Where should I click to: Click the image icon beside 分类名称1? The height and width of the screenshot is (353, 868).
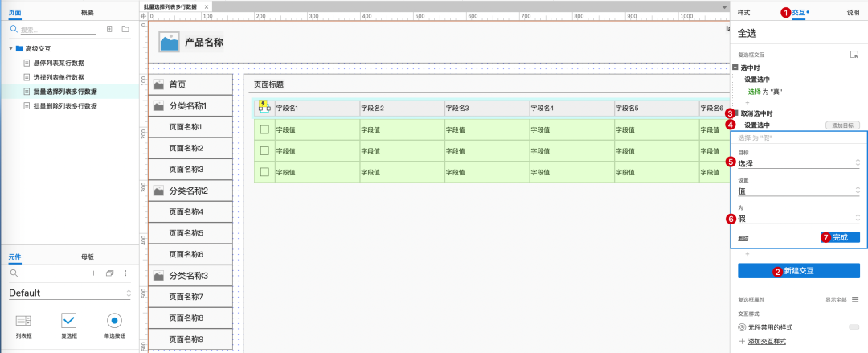coord(158,106)
